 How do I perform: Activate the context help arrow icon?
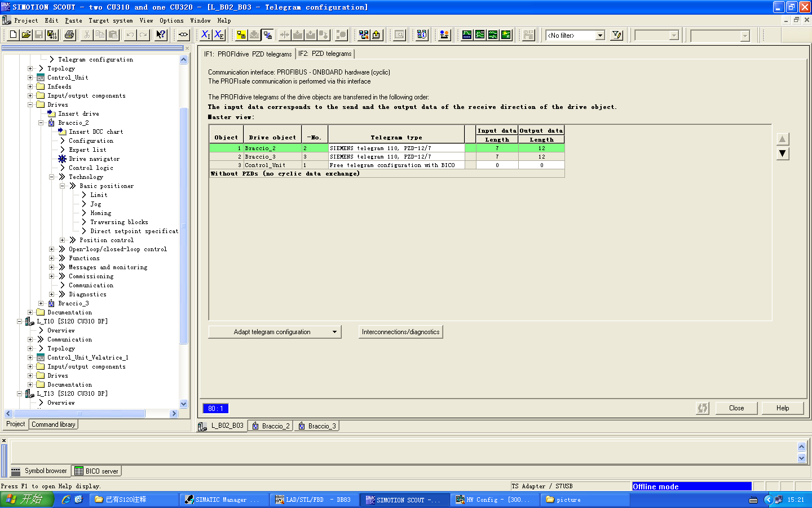[161, 35]
